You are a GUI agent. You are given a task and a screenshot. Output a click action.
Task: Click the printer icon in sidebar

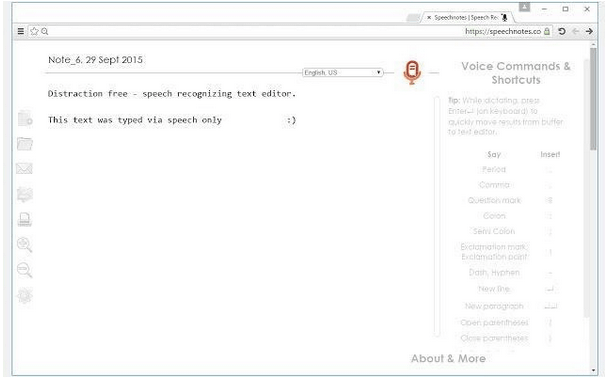click(25, 219)
